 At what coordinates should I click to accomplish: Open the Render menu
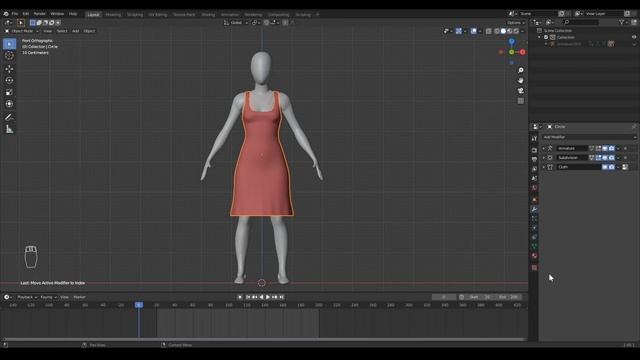click(x=40, y=14)
